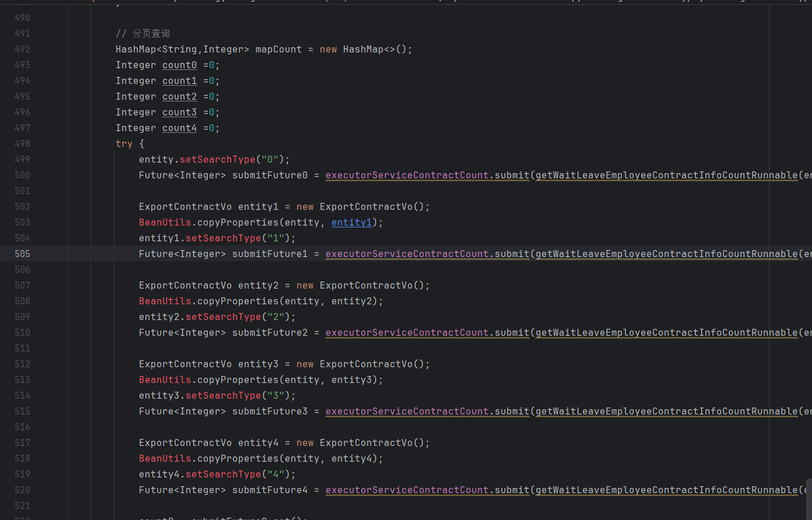Screen dimensions: 812x520
Task: Click the 'try' keyword on line 498
Action: (x=124, y=143)
